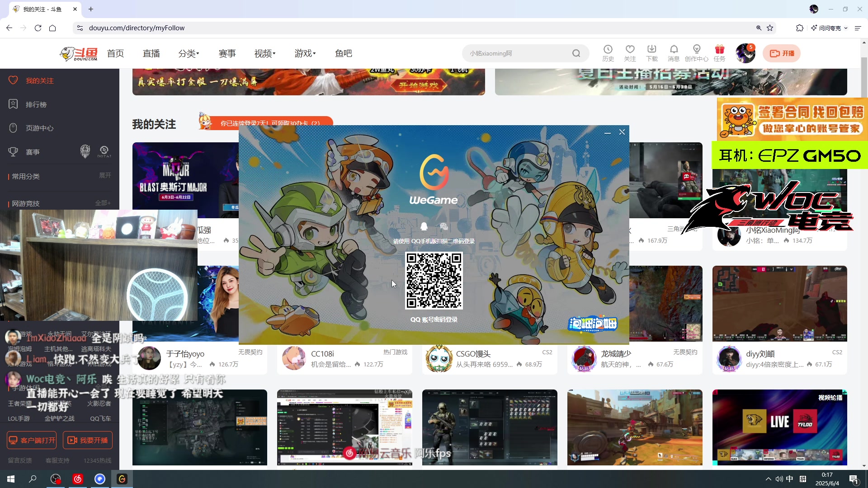Screen dimensions: 868x488
Task: Open Windows taskbar search
Action: coord(33,479)
